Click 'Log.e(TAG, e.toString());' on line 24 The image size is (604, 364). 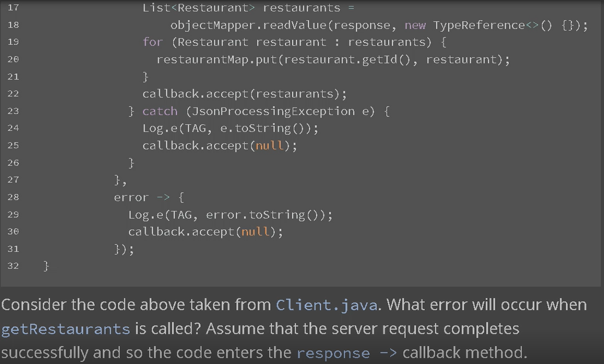230,128
